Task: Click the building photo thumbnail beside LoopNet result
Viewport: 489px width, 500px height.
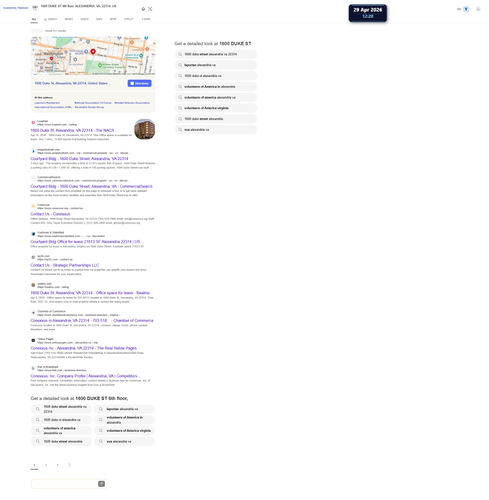Action: click(x=144, y=129)
